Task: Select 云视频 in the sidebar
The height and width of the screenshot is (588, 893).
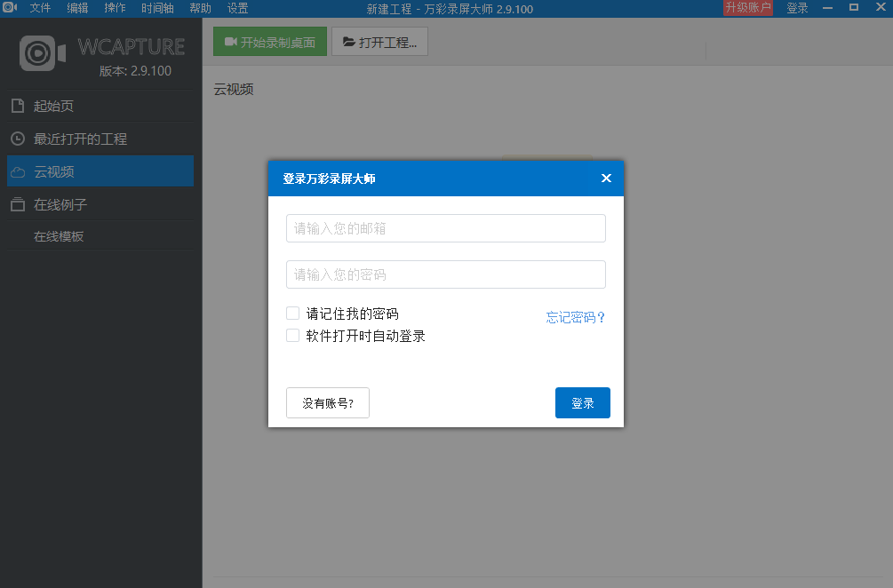Action: coord(100,171)
